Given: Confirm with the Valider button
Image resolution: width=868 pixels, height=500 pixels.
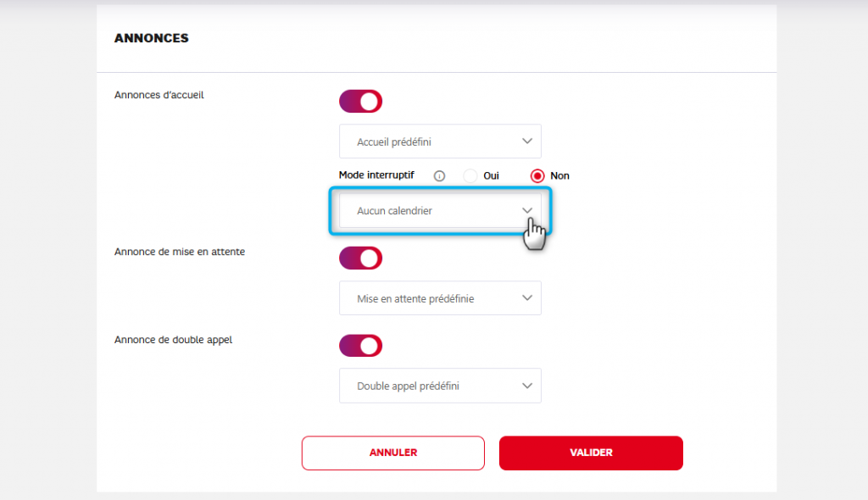Looking at the screenshot, I should point(591,453).
